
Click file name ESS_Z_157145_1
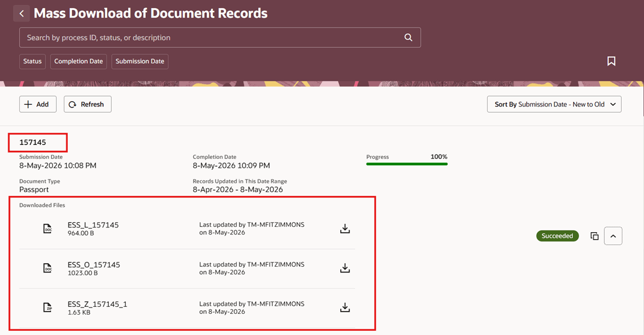click(97, 304)
